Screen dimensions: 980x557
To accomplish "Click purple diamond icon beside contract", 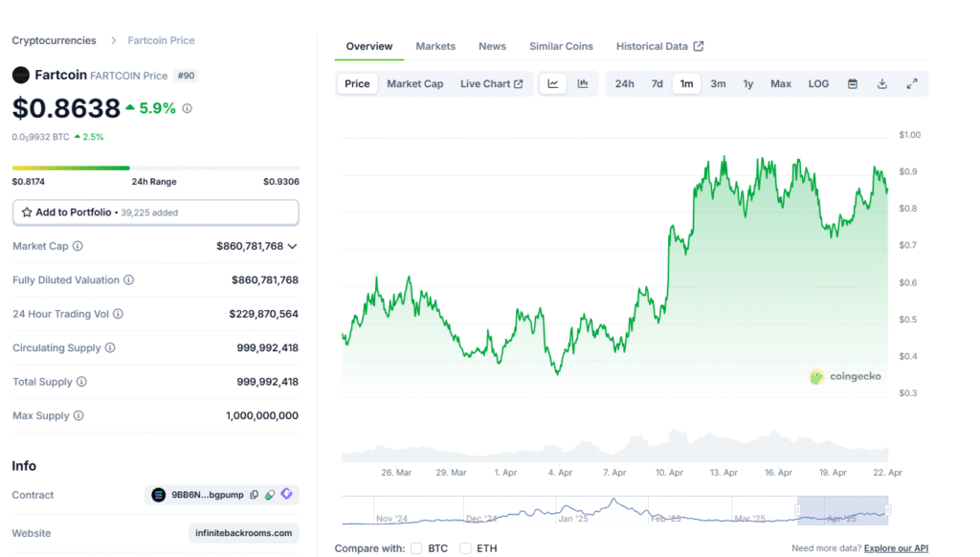I will tap(287, 494).
